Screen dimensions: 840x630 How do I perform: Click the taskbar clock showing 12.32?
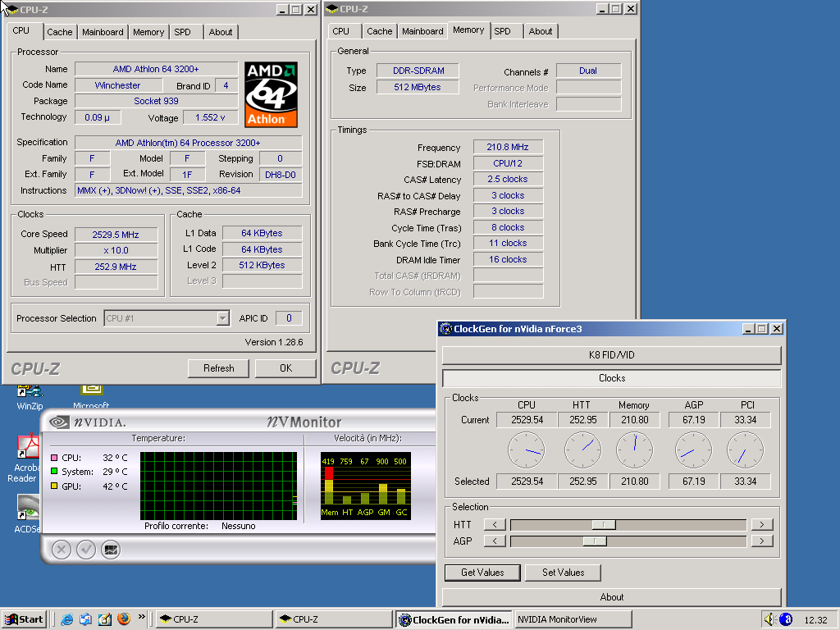816,620
